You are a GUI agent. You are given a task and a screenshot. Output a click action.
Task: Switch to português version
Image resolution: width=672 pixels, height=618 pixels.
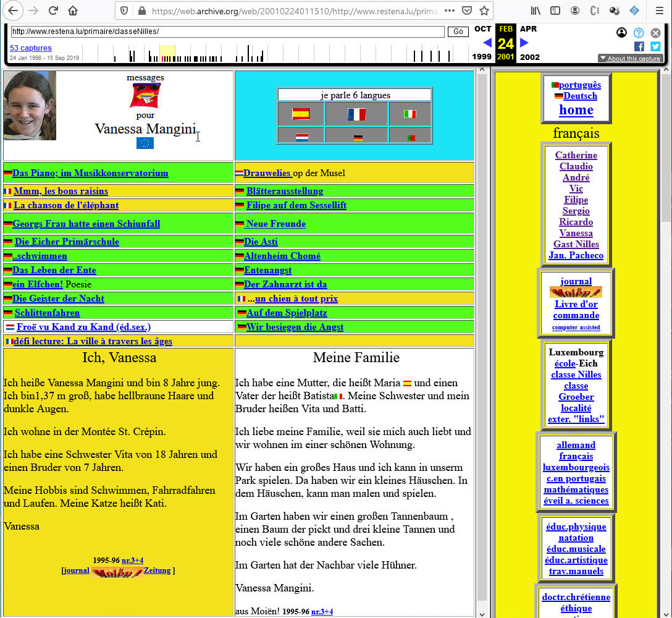(x=579, y=85)
